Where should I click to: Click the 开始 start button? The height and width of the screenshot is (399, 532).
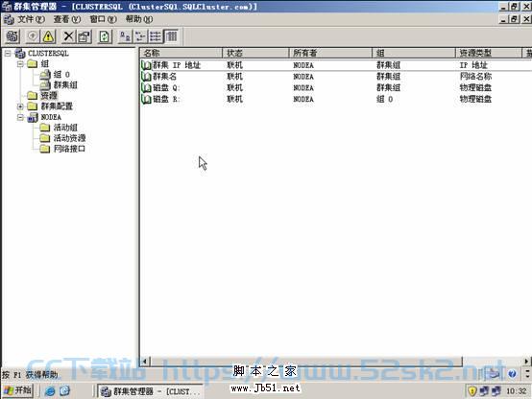pos(17,390)
